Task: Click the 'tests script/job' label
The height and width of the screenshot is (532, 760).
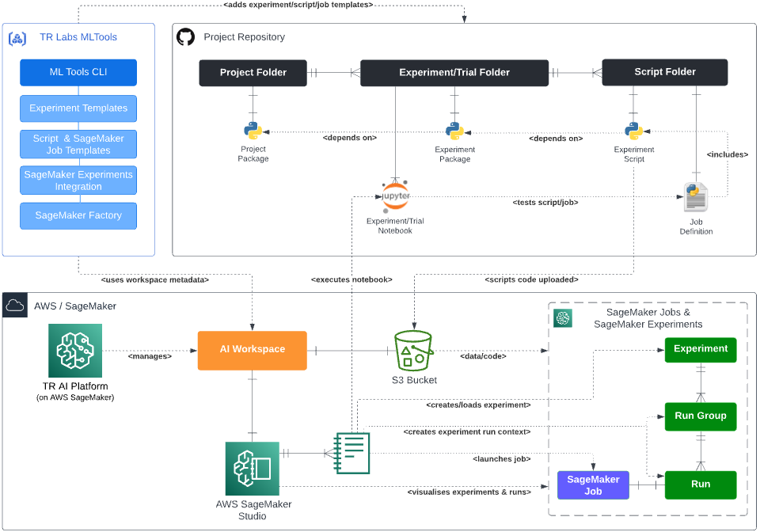Action: [x=545, y=203]
